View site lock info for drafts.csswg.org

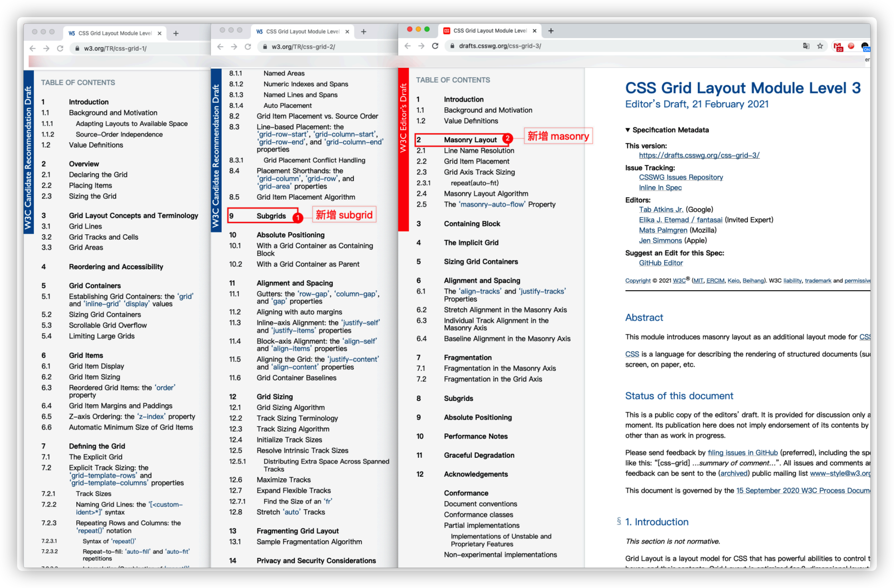pyautogui.click(x=452, y=46)
